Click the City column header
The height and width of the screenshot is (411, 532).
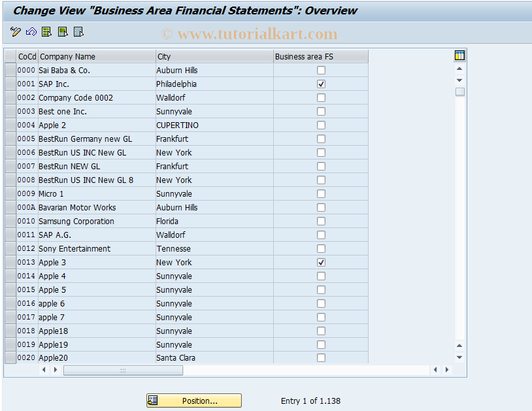tap(214, 57)
